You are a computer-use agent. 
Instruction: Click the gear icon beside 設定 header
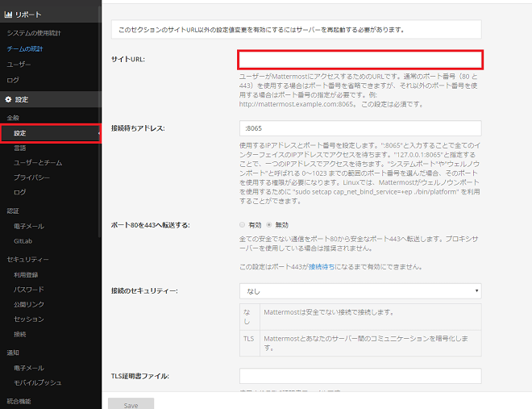[8, 99]
